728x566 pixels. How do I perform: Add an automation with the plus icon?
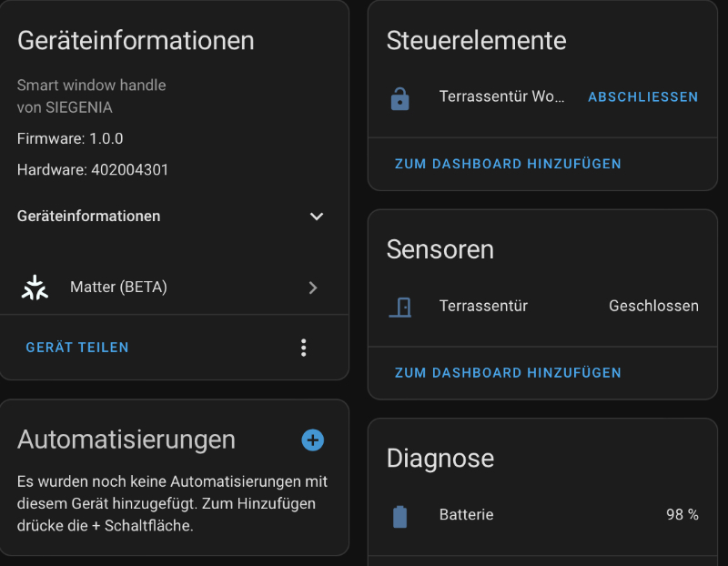(x=312, y=440)
